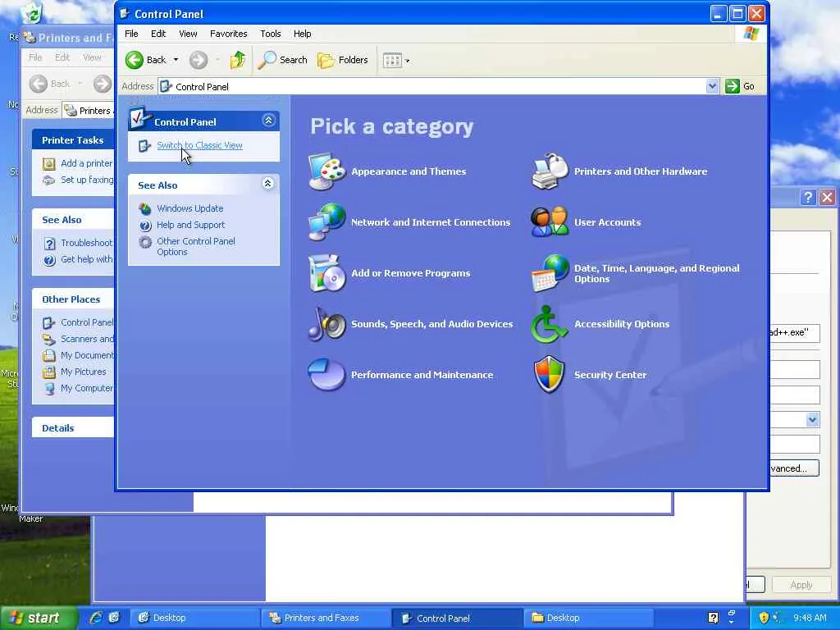Screen dimensions: 840x630
Task: Click the Go button beside address bar
Action: point(740,86)
